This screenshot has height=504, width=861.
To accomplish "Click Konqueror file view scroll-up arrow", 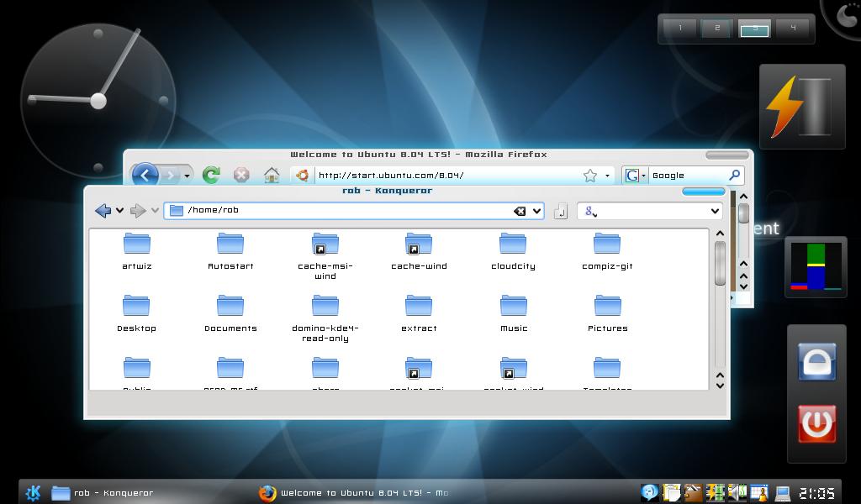I will [720, 234].
